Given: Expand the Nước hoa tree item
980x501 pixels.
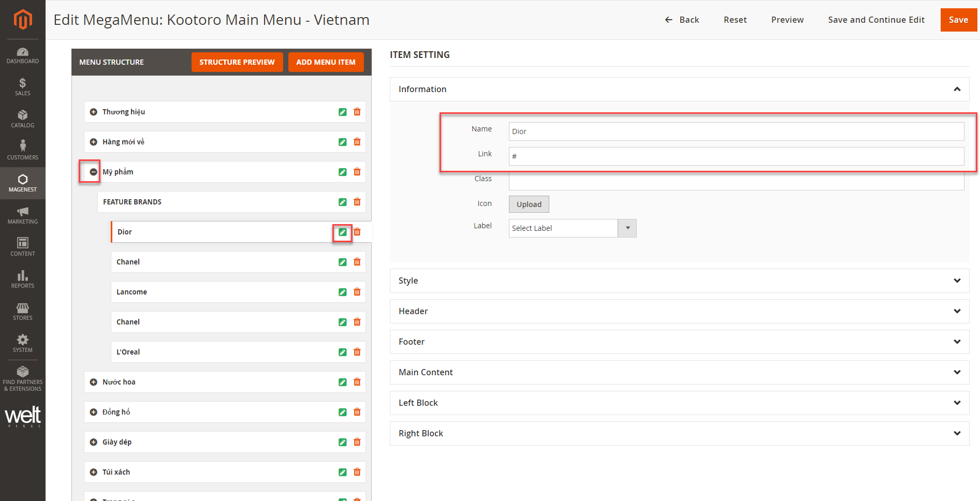Looking at the screenshot, I should [x=94, y=382].
